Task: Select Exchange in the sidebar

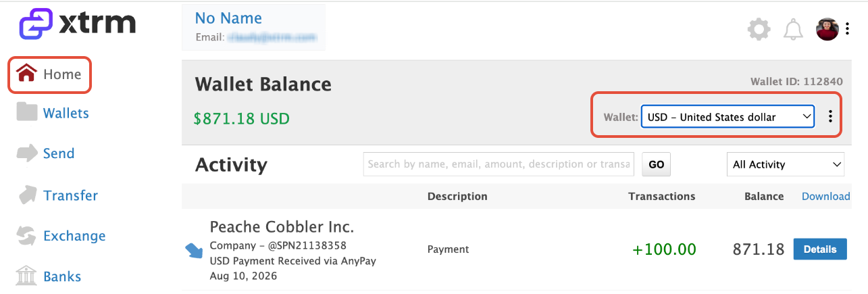Action: click(x=74, y=236)
